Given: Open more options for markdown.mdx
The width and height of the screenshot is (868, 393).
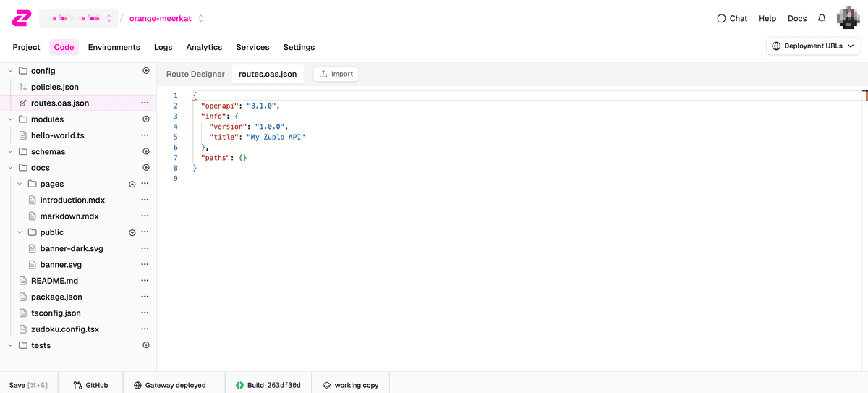Looking at the screenshot, I should click(145, 216).
